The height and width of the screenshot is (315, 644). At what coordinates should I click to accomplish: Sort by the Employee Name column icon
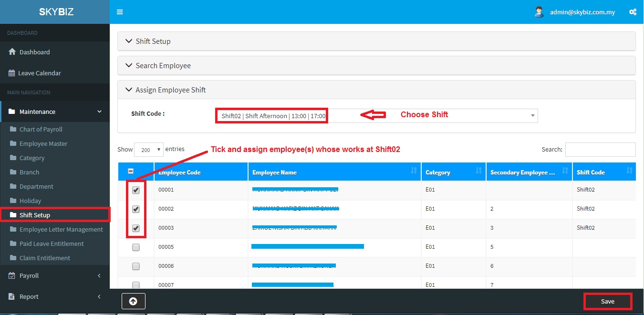[x=414, y=171]
